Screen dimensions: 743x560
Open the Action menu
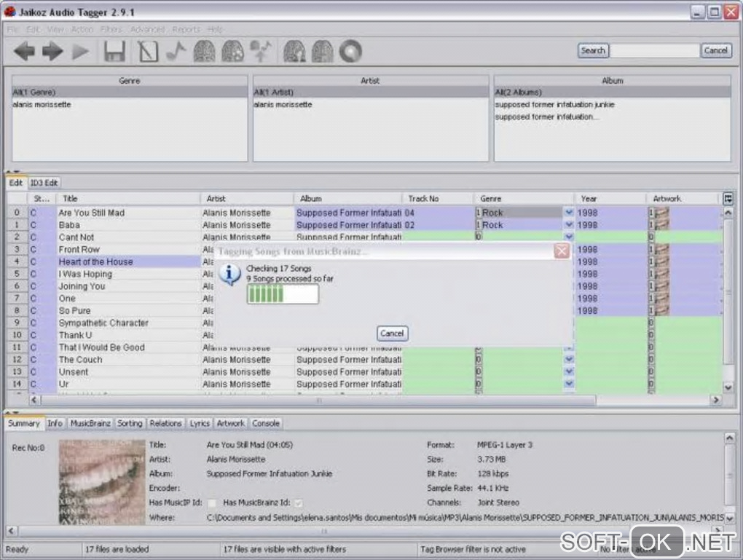pos(82,29)
